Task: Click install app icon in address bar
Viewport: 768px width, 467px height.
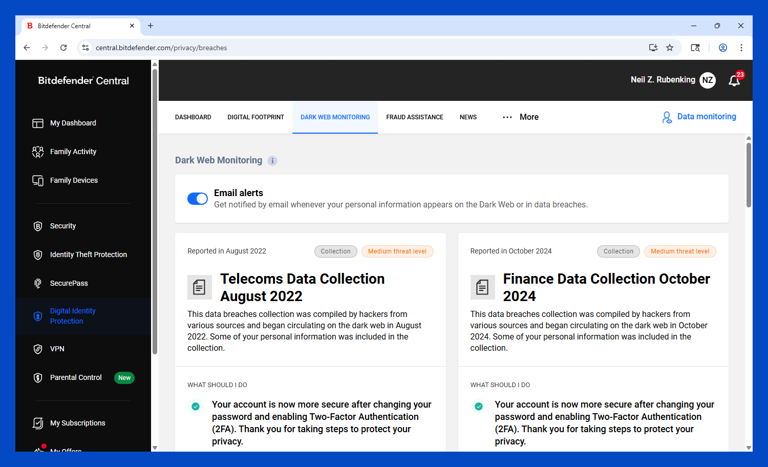Action: [653, 48]
